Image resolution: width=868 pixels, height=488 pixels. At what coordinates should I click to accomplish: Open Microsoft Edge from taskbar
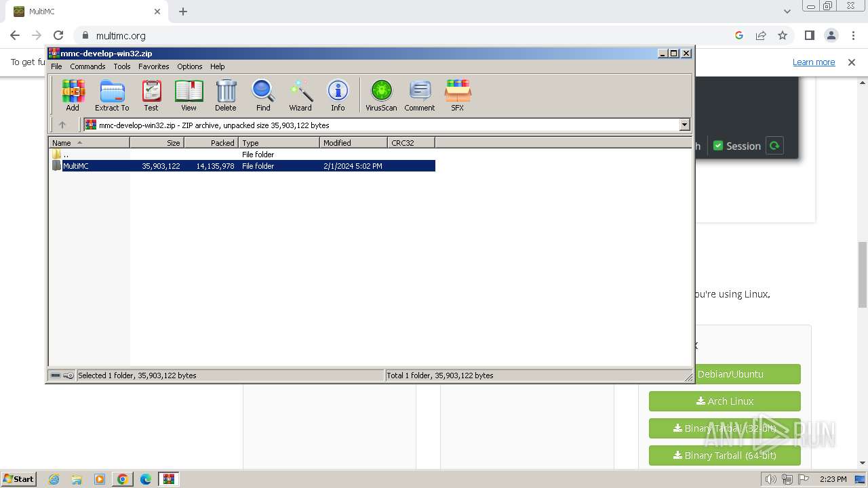click(145, 479)
